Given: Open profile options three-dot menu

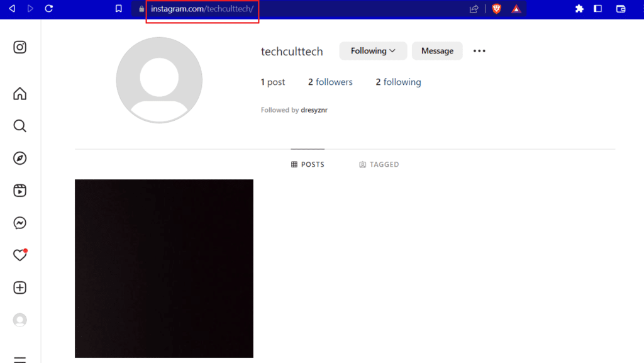Looking at the screenshot, I should [479, 51].
